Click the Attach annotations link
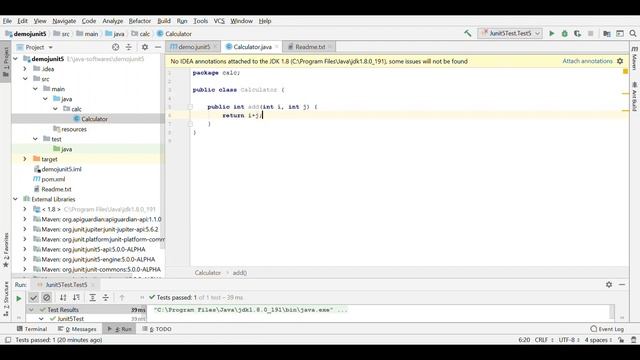640x360 pixels. pyautogui.click(x=587, y=61)
